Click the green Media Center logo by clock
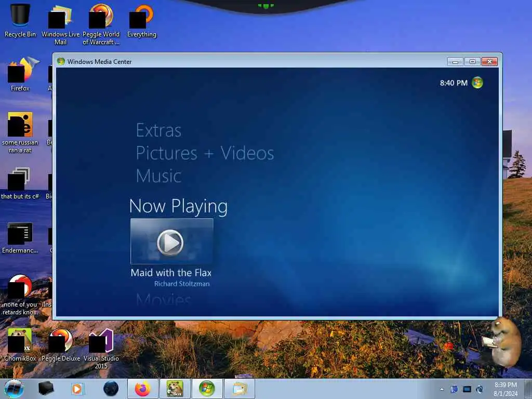This screenshot has height=399, width=532. pyautogui.click(x=477, y=83)
